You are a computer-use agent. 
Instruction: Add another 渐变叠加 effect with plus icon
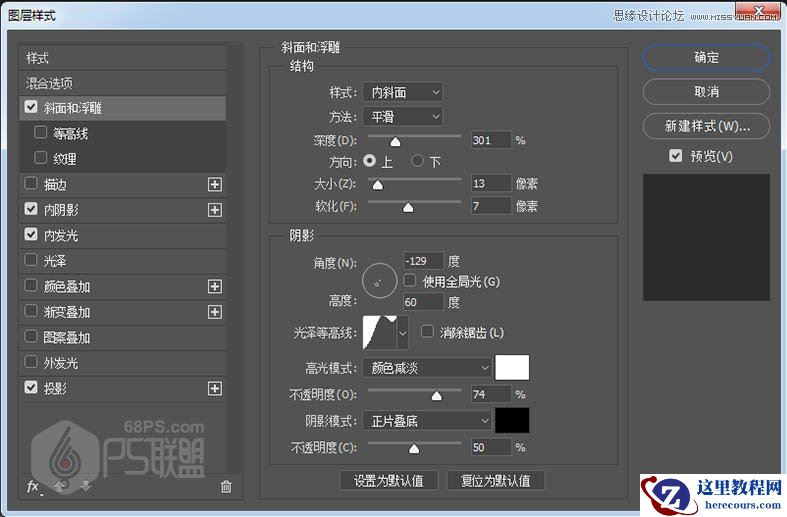[x=215, y=312]
